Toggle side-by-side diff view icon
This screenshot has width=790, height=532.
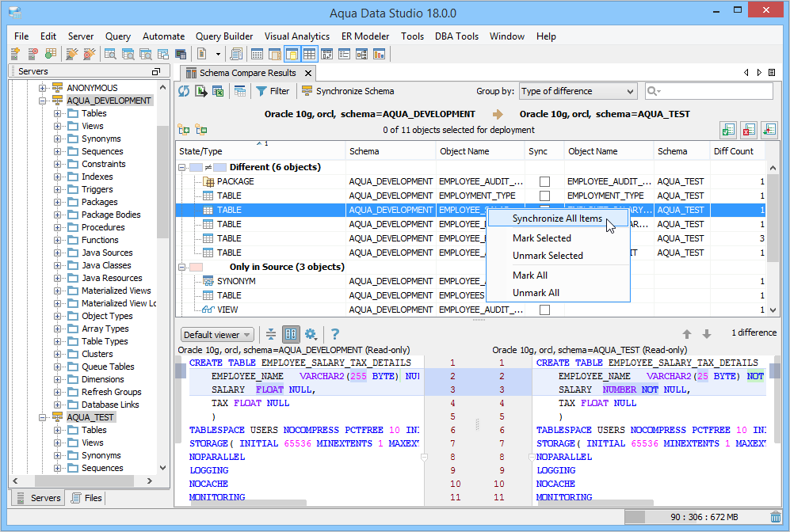pos(291,334)
